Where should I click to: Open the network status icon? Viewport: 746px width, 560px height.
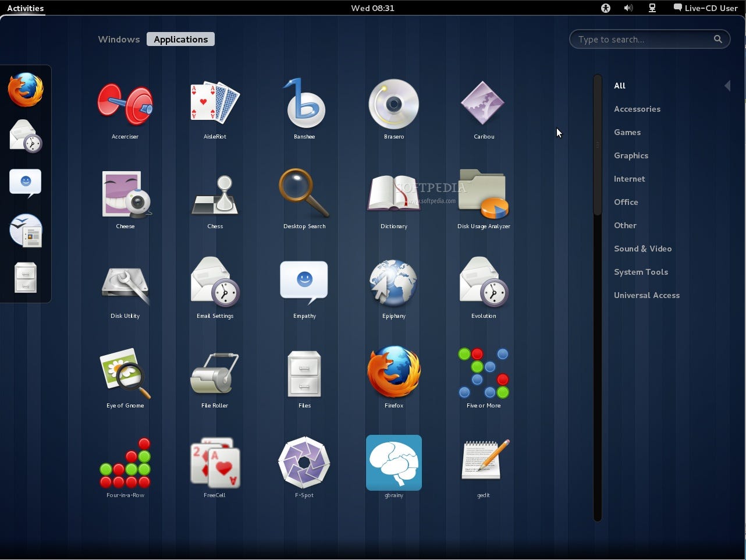[652, 8]
